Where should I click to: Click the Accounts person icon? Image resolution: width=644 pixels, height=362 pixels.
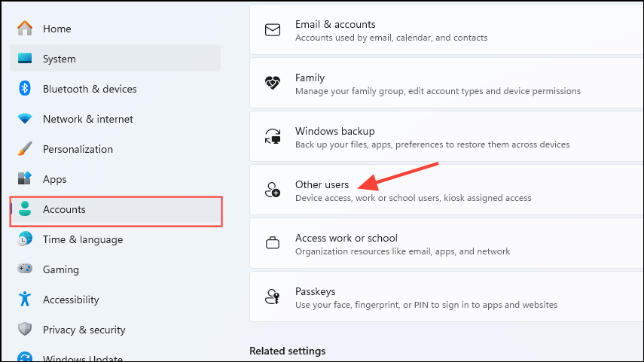click(25, 209)
